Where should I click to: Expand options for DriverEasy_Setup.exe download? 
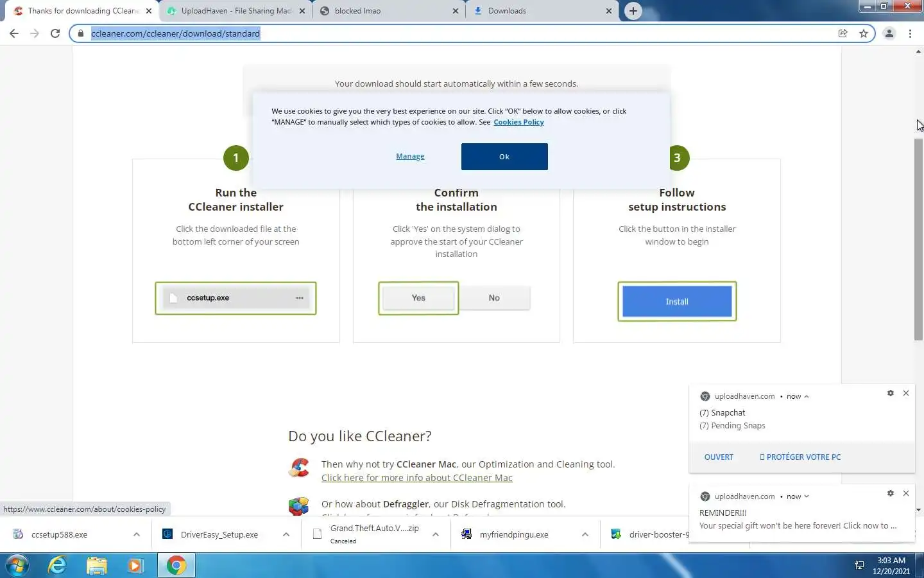(x=286, y=534)
